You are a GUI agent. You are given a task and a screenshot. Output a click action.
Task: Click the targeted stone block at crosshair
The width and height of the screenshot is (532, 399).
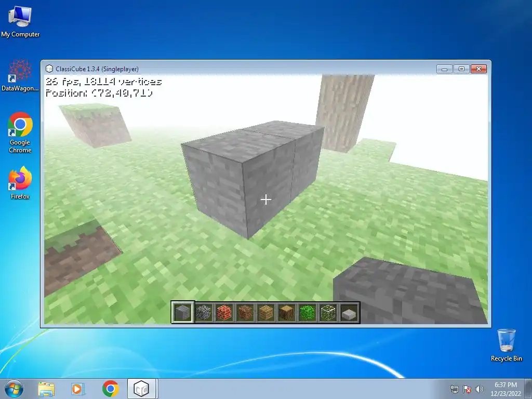(266, 199)
